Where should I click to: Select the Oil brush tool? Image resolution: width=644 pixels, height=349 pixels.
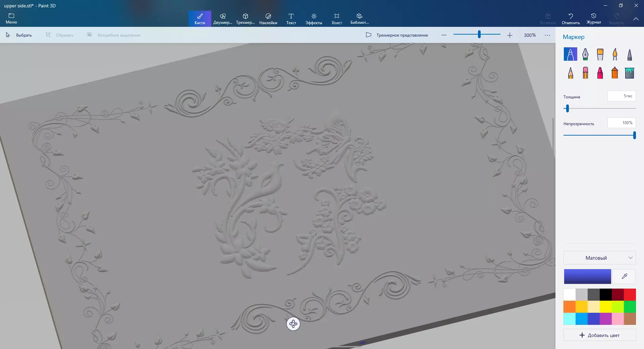[x=600, y=54]
